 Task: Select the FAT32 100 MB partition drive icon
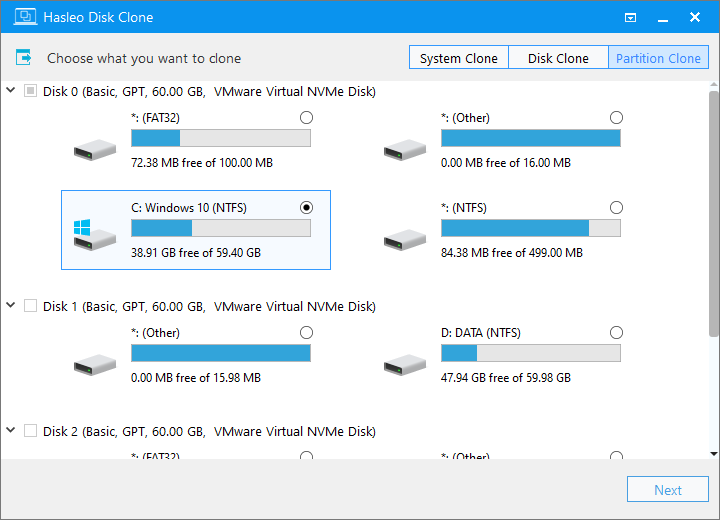95,150
